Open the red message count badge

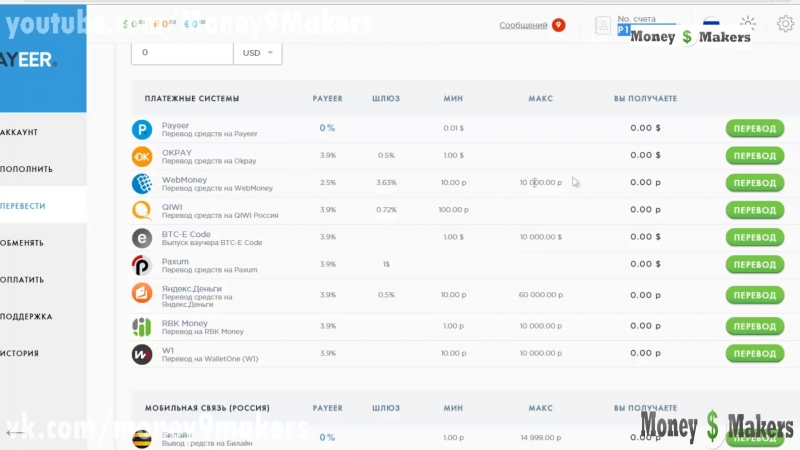(x=559, y=24)
